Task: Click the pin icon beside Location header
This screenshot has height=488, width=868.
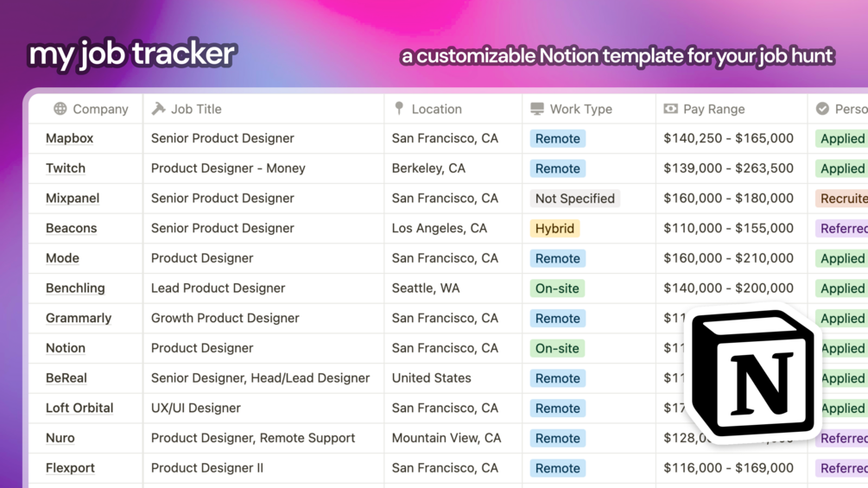Action: pos(398,109)
